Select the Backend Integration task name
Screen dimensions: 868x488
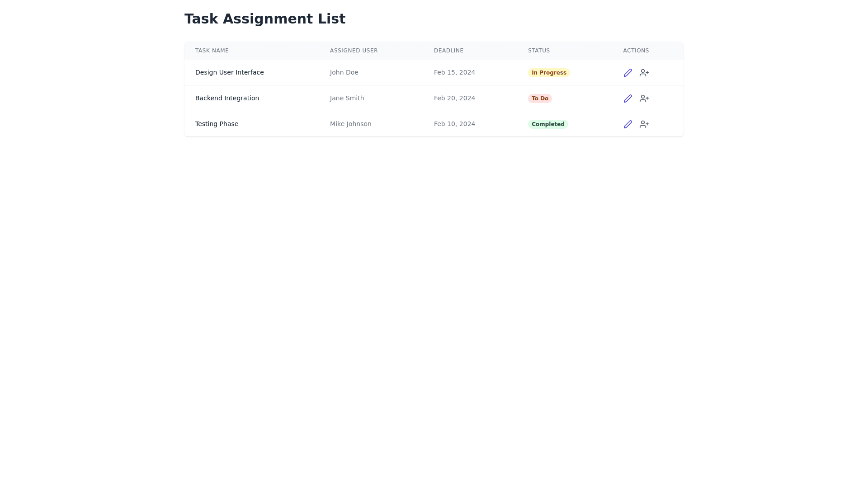(x=227, y=98)
